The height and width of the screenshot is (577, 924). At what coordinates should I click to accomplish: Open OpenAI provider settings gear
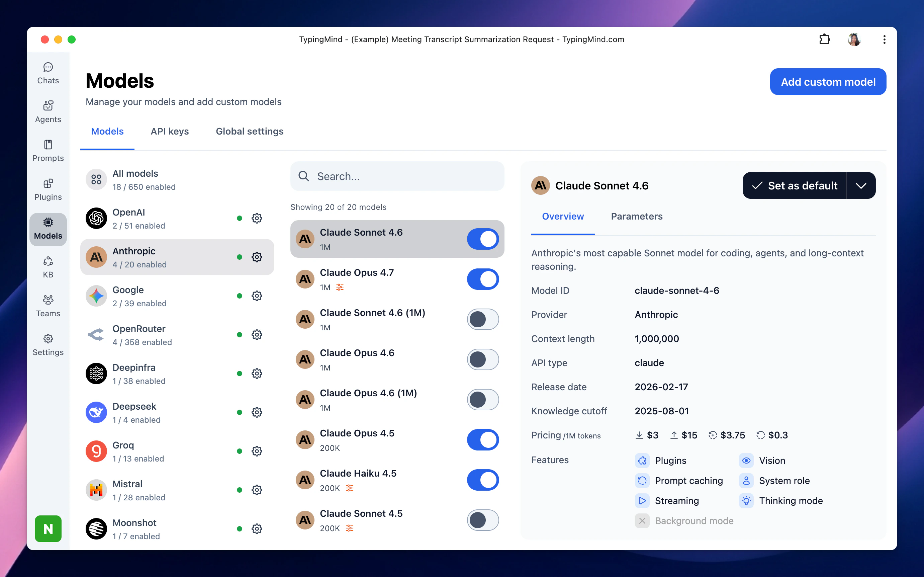click(257, 218)
